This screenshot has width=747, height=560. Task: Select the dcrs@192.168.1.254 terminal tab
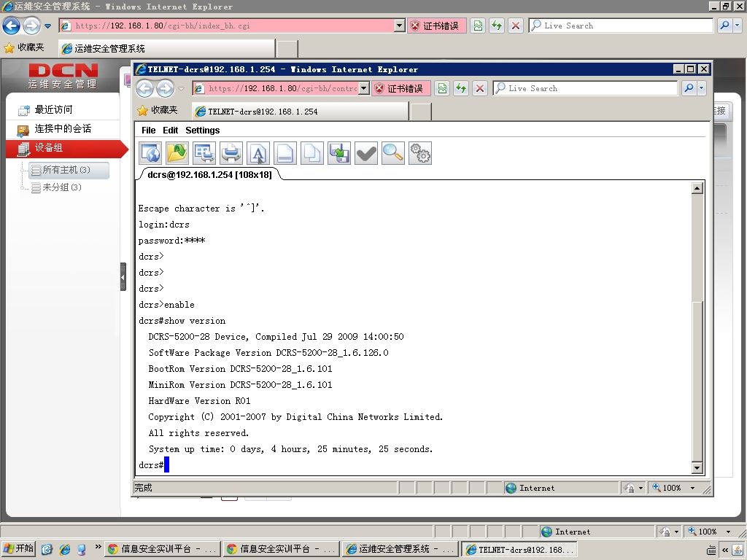209,175
